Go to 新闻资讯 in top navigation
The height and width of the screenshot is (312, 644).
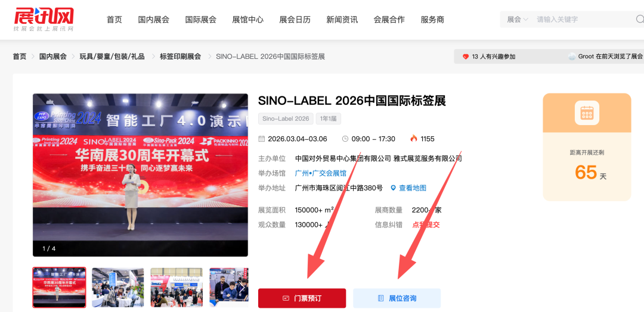pyautogui.click(x=342, y=19)
